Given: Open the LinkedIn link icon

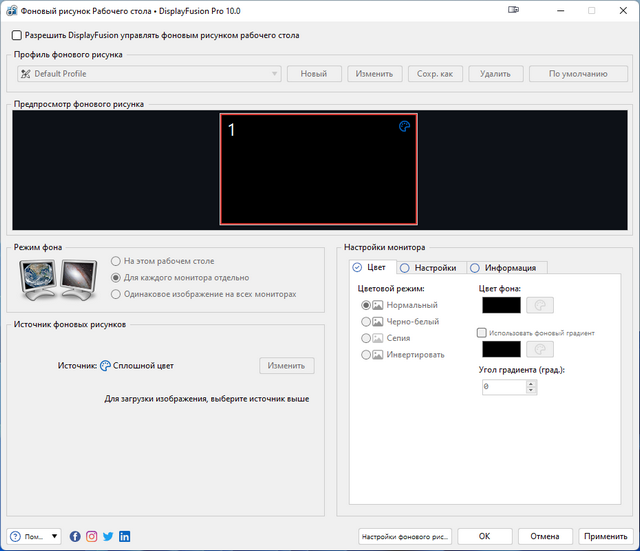Looking at the screenshot, I should 124,536.
